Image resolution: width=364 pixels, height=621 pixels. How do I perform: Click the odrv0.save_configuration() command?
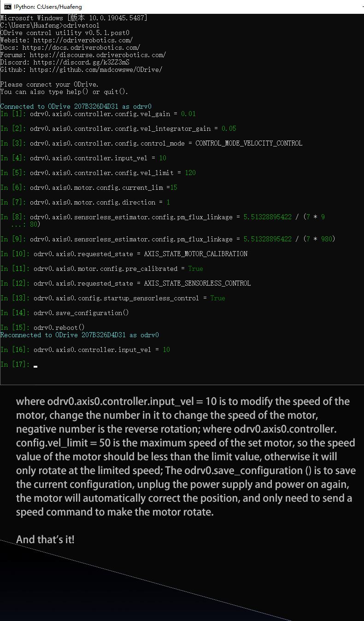(x=81, y=313)
